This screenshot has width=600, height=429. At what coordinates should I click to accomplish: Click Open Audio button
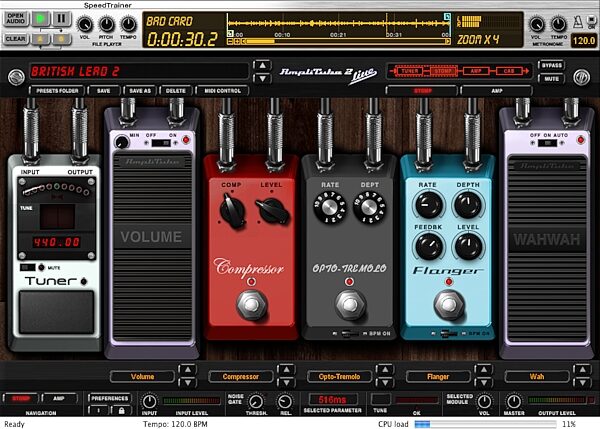coord(16,19)
